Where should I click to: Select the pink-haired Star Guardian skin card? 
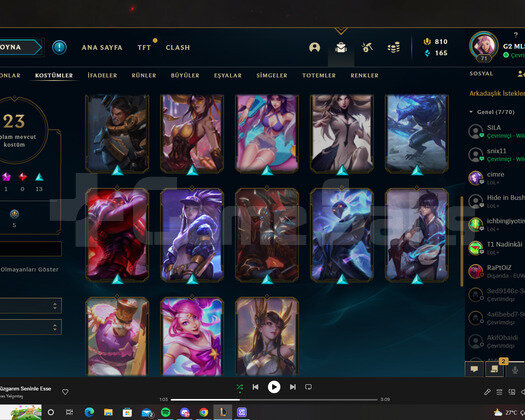[192, 337]
